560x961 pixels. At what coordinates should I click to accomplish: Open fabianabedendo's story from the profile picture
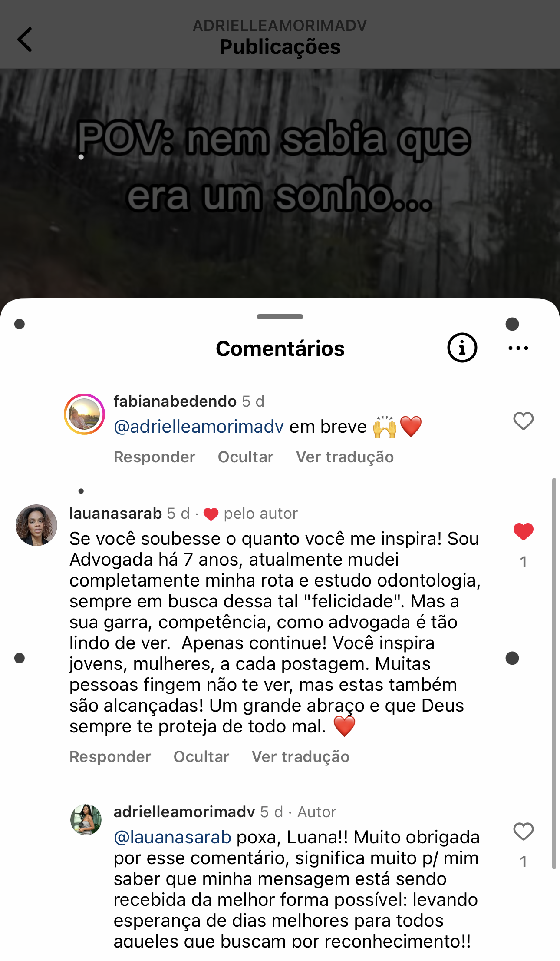pos(84,414)
